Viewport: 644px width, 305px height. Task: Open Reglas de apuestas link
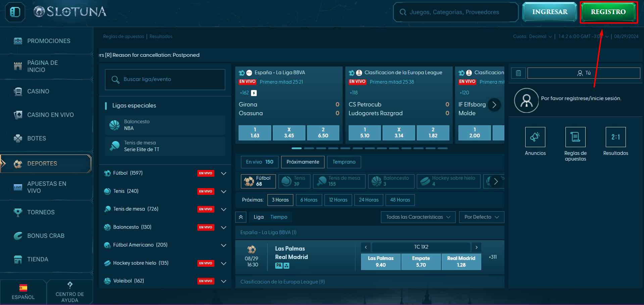click(123, 37)
